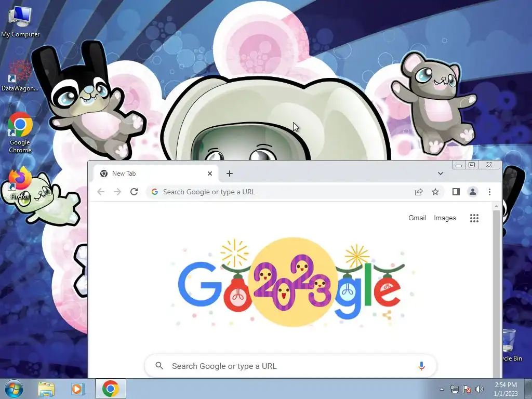Open Windows Media Player from taskbar
This screenshot has height=399, width=532.
point(77,389)
